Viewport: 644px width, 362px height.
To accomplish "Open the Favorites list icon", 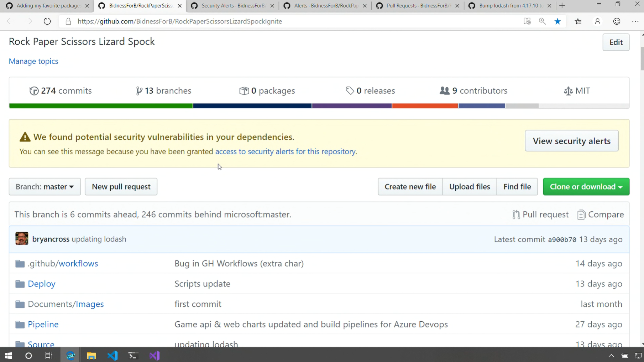I will click(x=578, y=21).
